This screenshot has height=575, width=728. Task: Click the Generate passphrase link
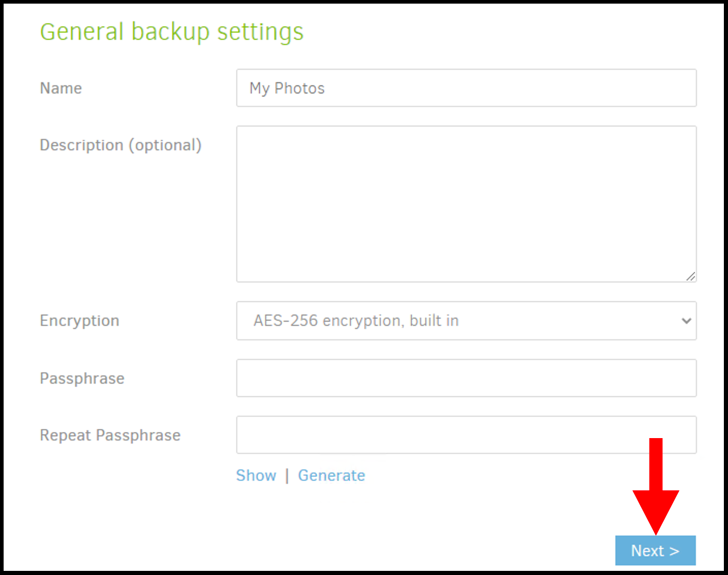pos(331,475)
